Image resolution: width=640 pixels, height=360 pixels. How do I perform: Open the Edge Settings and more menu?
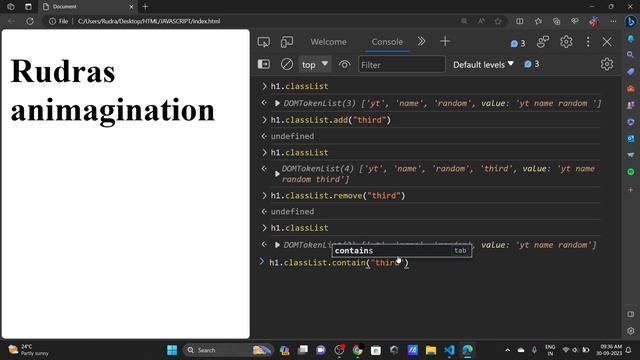(x=613, y=21)
